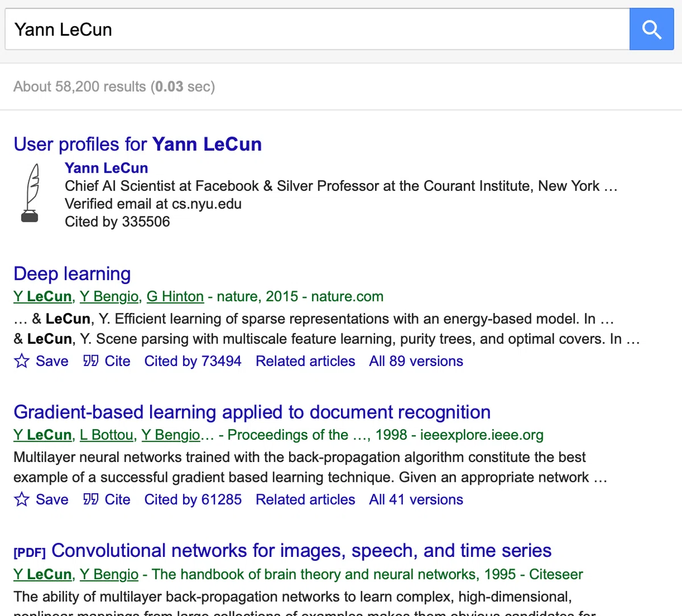682x616 pixels.
Task: Show All 89 versions
Action: tap(416, 361)
